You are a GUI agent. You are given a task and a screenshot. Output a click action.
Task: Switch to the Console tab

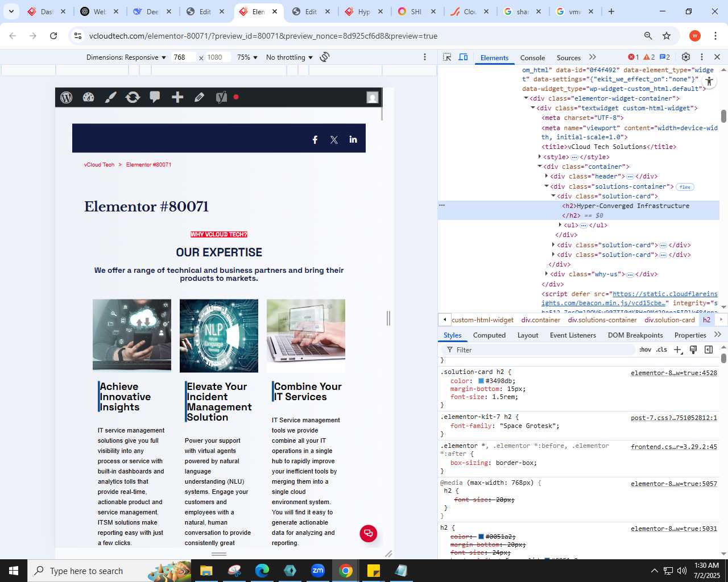[532, 57]
